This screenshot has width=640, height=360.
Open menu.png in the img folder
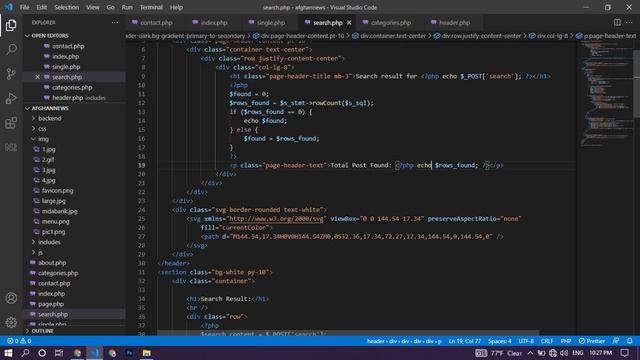pos(56,222)
